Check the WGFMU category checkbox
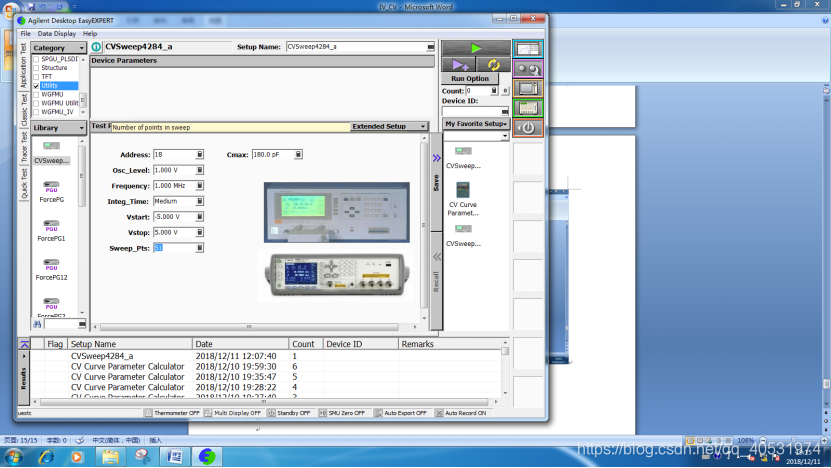The image size is (831, 468). 36,94
